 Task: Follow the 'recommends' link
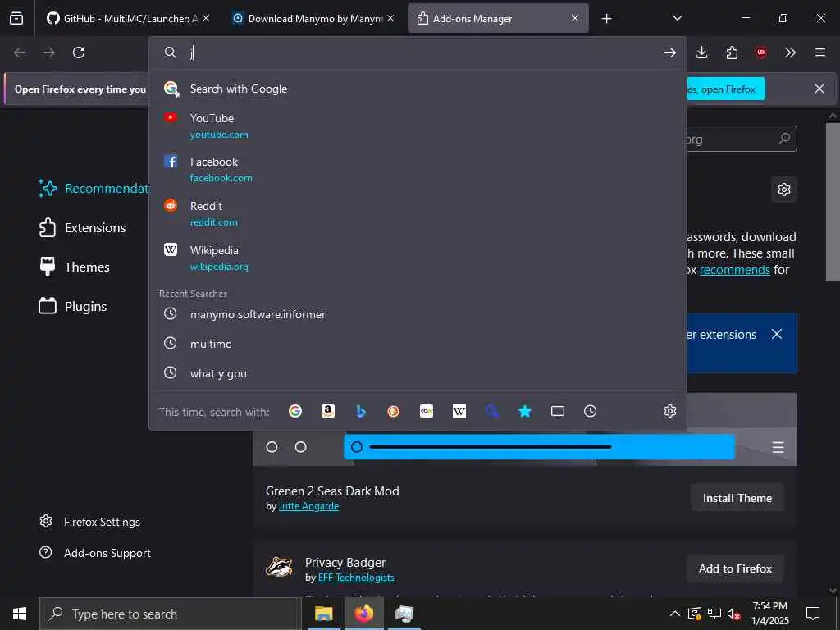(x=734, y=270)
